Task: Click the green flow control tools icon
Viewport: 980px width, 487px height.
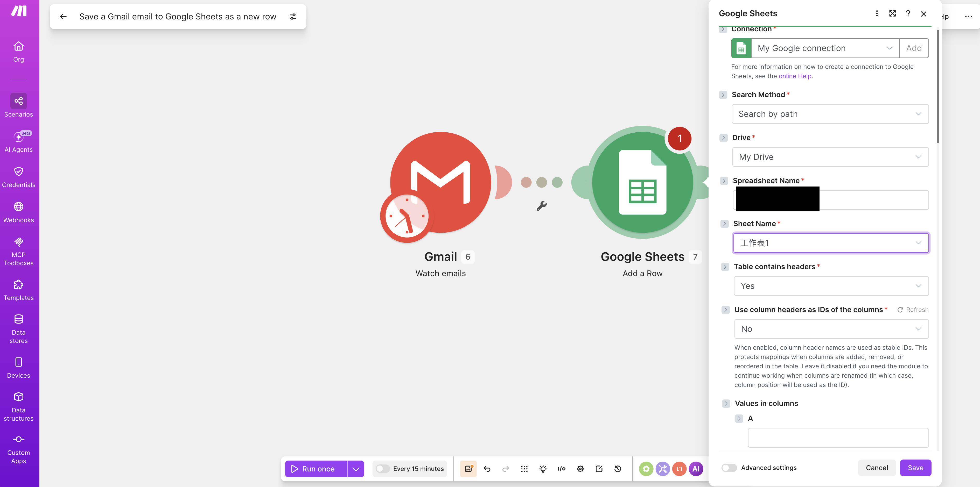Action: click(646, 469)
